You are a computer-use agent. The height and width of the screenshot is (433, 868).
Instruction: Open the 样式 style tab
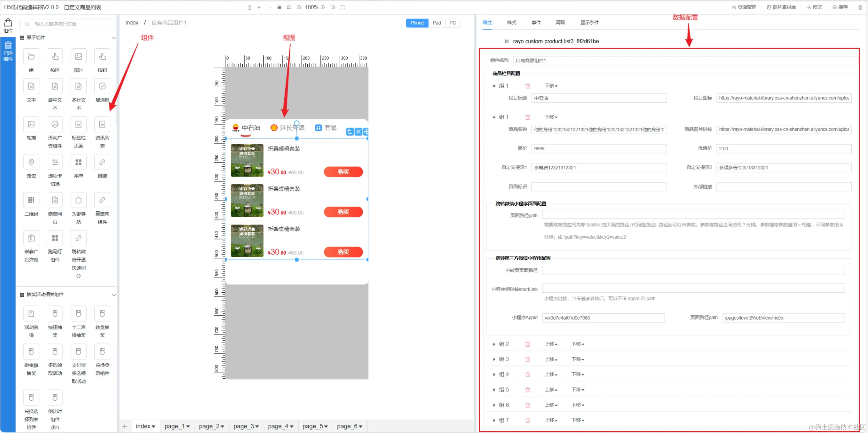511,22
